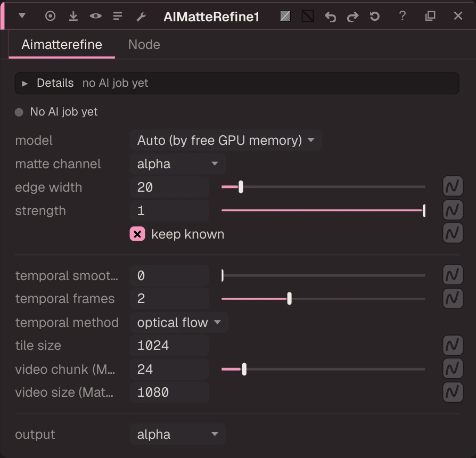Open animation menu for video size

[453, 392]
